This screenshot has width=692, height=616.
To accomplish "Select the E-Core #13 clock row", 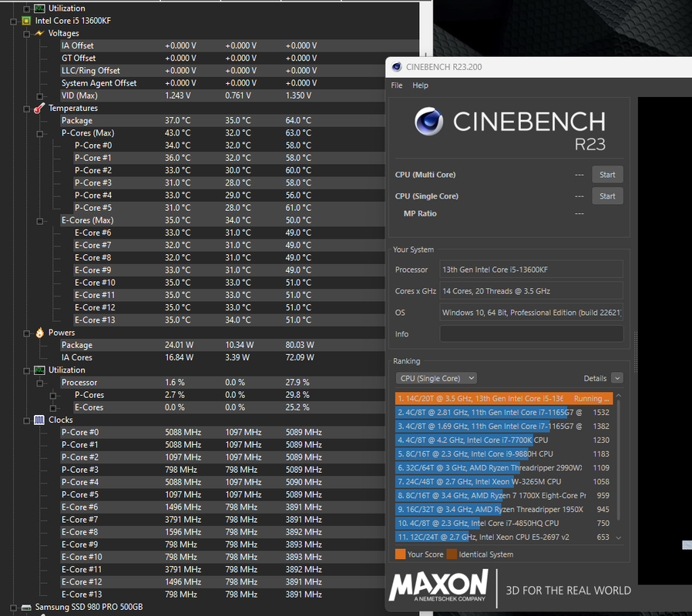I will pyautogui.click(x=223, y=594).
